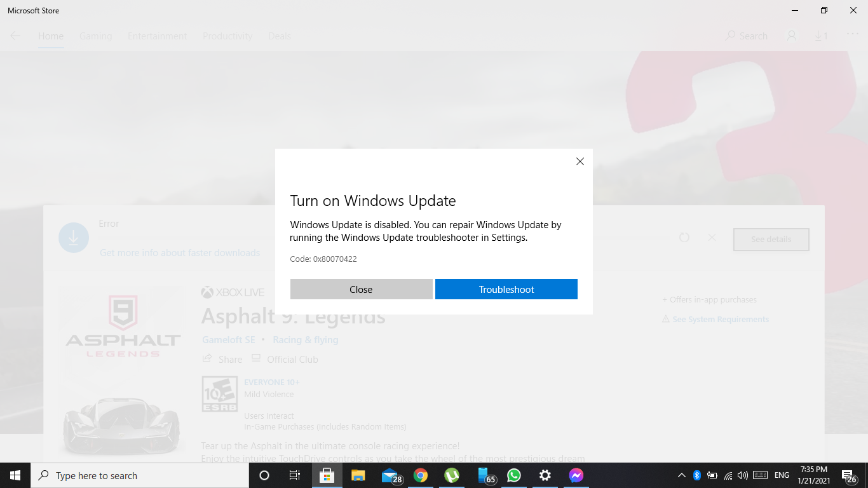Open the account profile icon
The width and height of the screenshot is (868, 488).
coord(792,36)
